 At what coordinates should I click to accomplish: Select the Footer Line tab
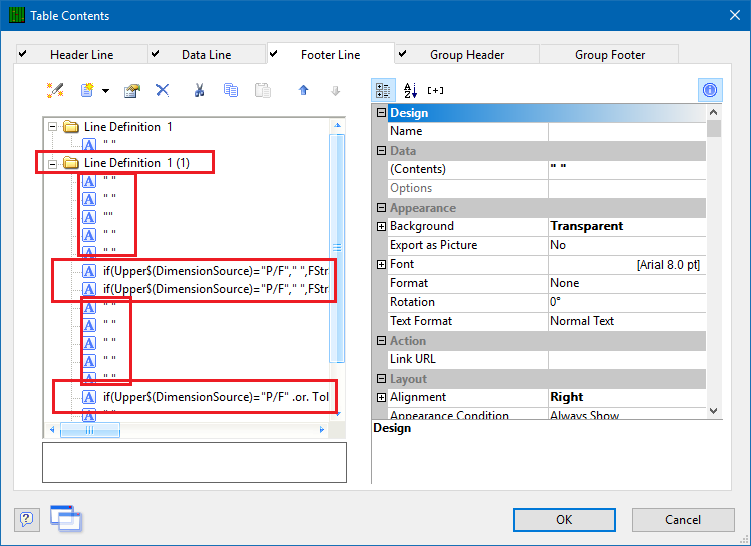[330, 55]
